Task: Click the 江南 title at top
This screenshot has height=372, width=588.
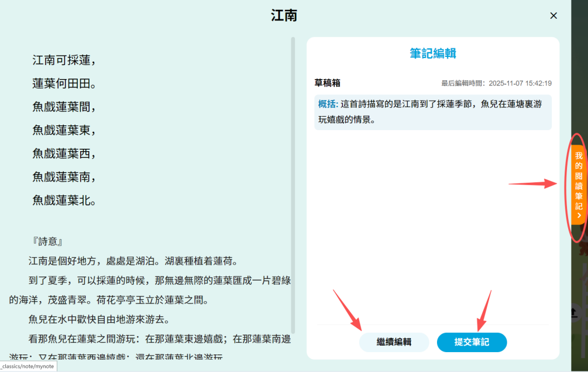Action: pyautogui.click(x=284, y=16)
